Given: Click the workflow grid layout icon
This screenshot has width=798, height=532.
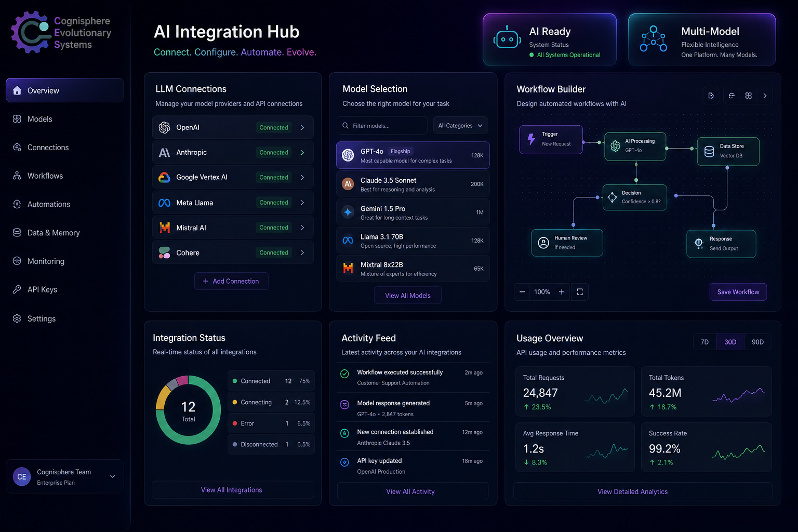Looking at the screenshot, I should (x=749, y=96).
